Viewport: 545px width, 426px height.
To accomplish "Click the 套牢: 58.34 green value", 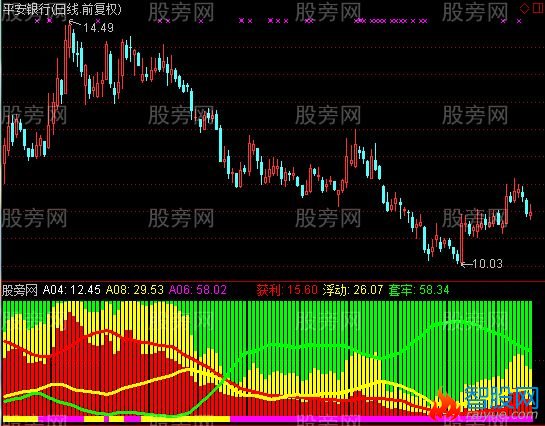I will coord(418,290).
